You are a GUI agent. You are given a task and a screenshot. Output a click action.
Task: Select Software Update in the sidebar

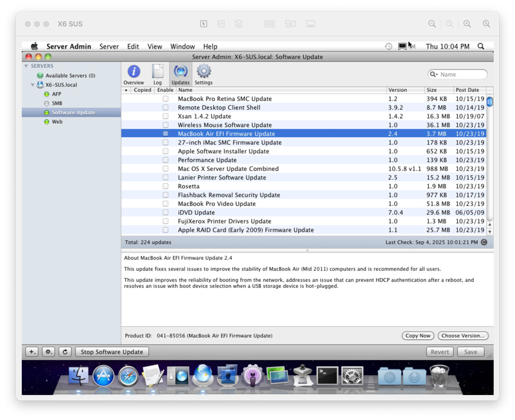[x=71, y=112]
